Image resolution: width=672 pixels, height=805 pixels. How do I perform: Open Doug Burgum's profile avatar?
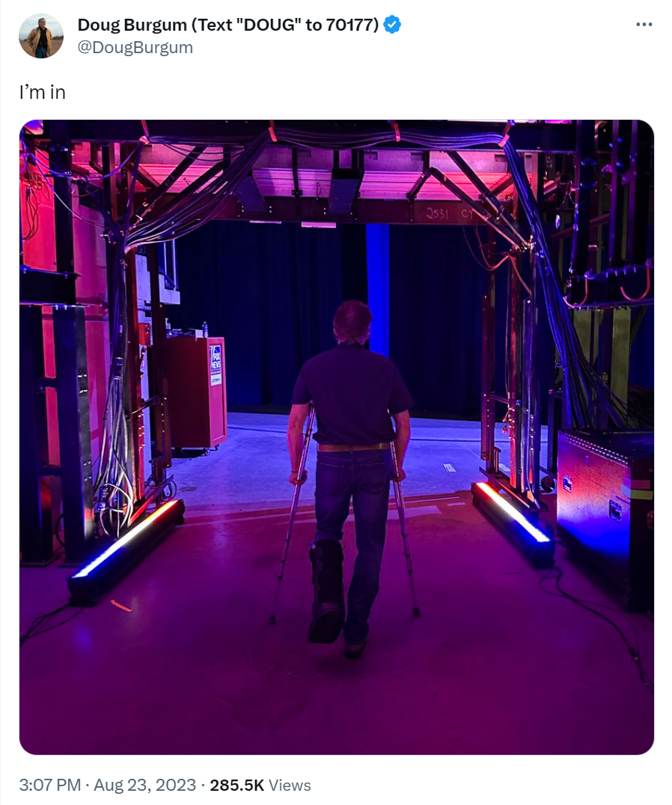point(42,36)
